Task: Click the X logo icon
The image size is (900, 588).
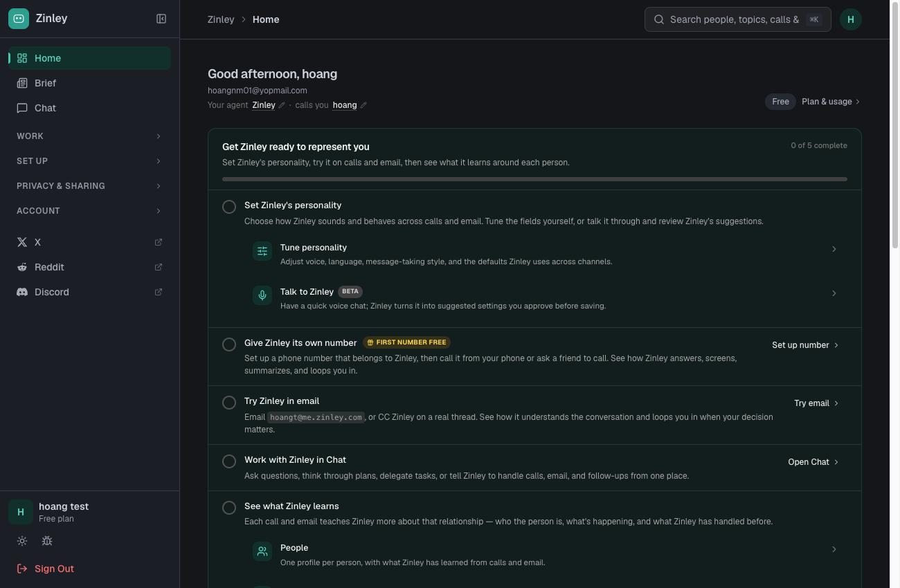Action: coord(22,242)
